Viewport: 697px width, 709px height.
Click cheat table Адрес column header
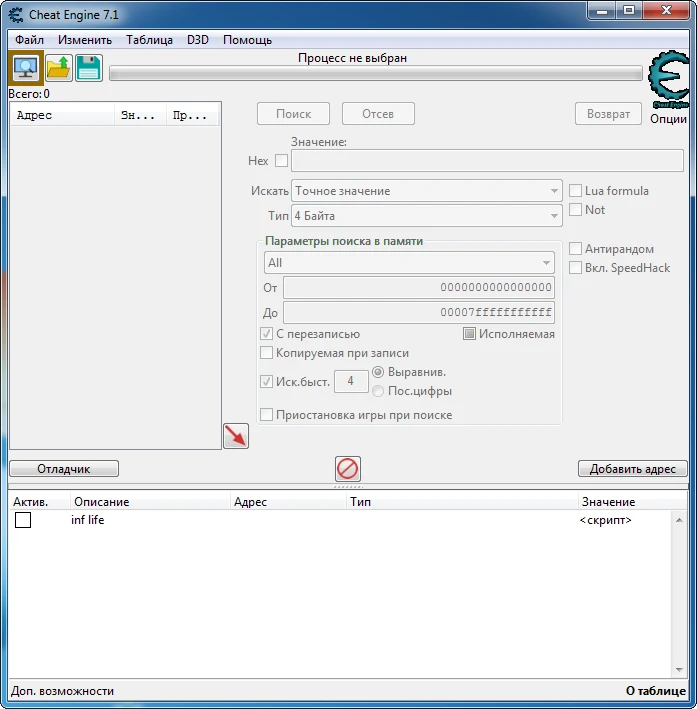289,501
